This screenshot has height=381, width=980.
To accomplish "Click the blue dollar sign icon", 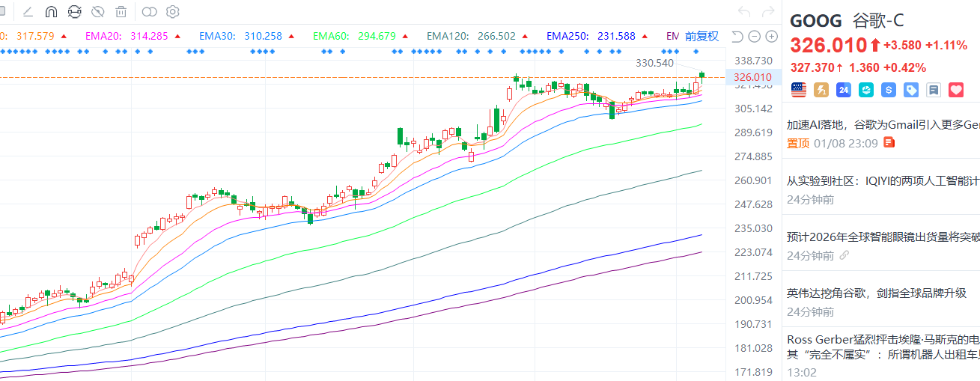I will [889, 90].
